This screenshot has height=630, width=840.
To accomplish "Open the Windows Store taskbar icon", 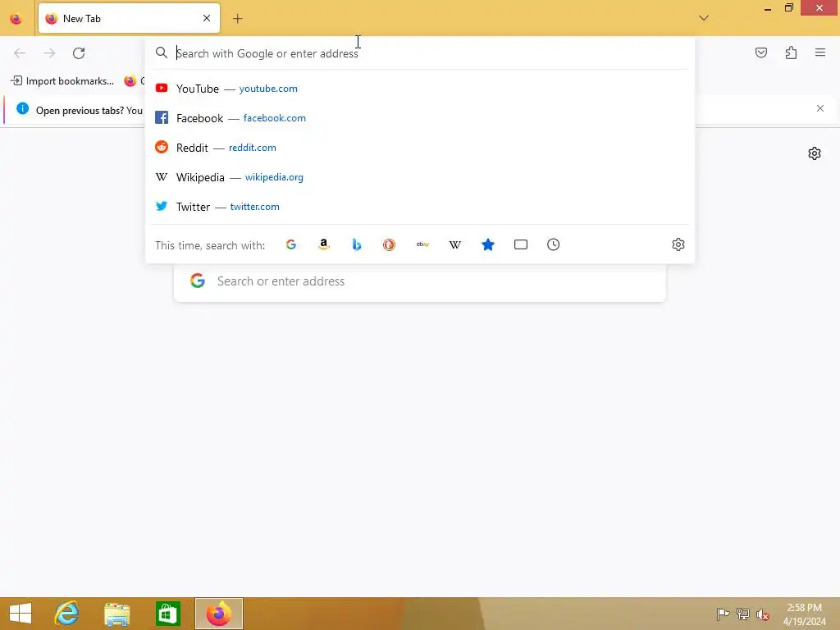I will pos(167,614).
